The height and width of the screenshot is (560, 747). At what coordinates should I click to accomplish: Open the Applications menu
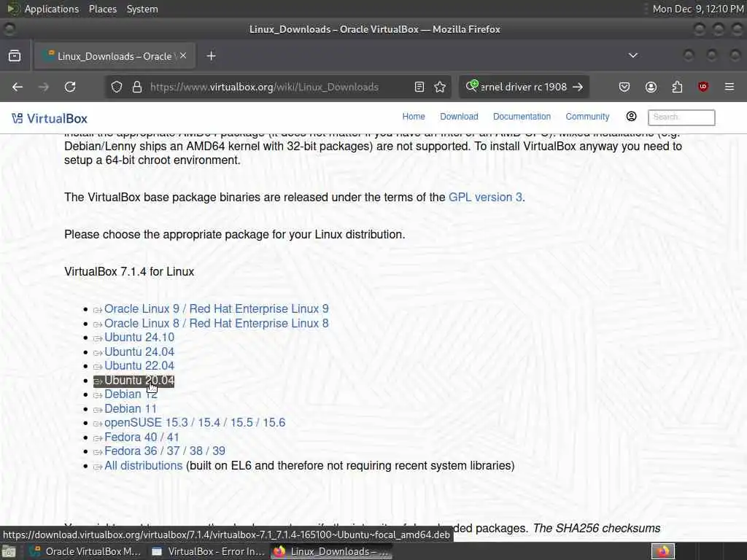point(52,9)
